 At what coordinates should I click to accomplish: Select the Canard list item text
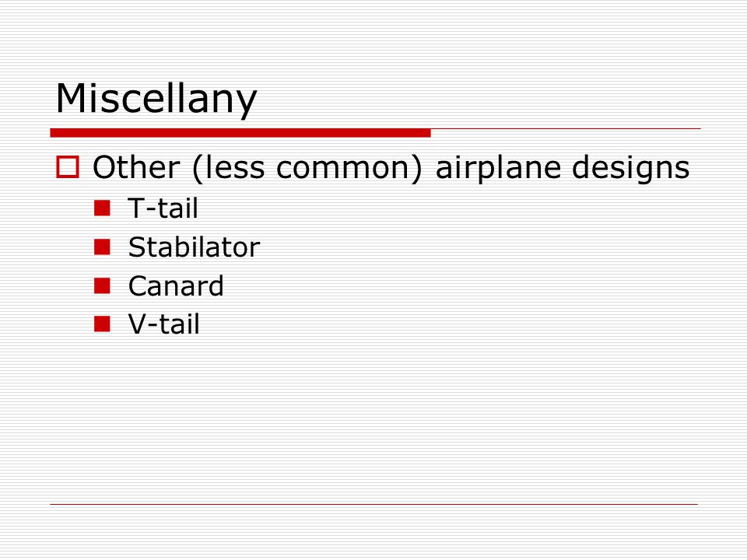pos(176,285)
